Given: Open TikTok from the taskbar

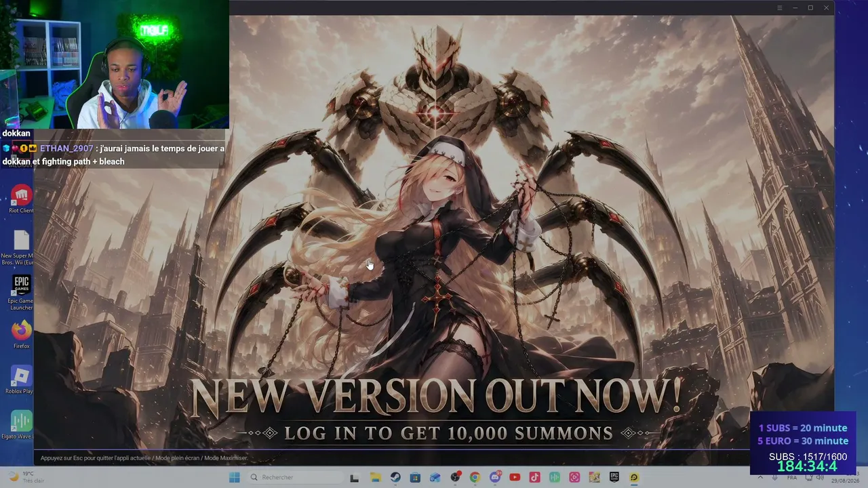Looking at the screenshot, I should (535, 478).
